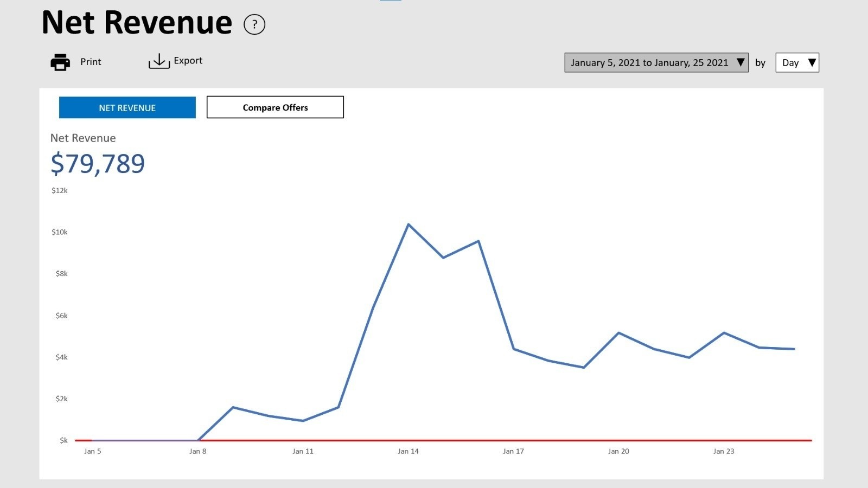Click the printer icon
Screen dimensions: 868x488
[60, 62]
